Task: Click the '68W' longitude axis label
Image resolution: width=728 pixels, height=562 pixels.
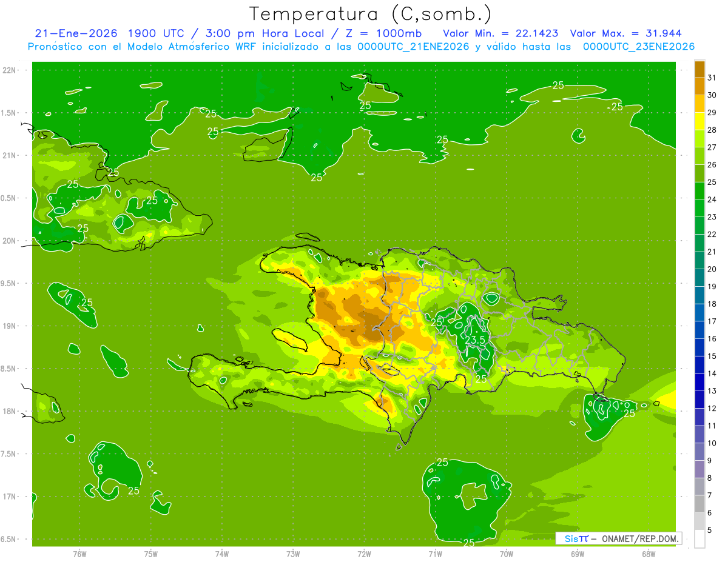Action: point(649,554)
